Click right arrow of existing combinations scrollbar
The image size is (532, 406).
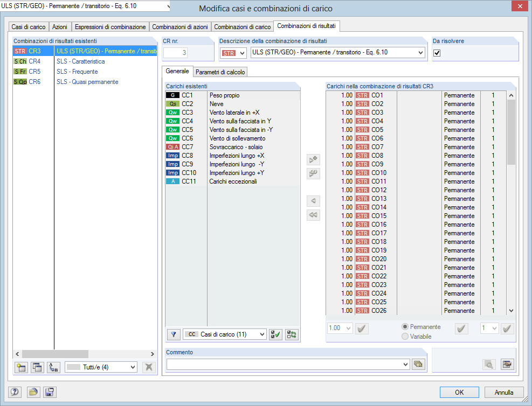point(153,354)
